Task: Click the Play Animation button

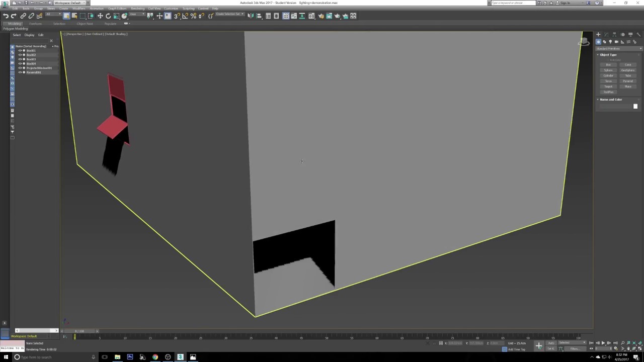Action: point(603,343)
